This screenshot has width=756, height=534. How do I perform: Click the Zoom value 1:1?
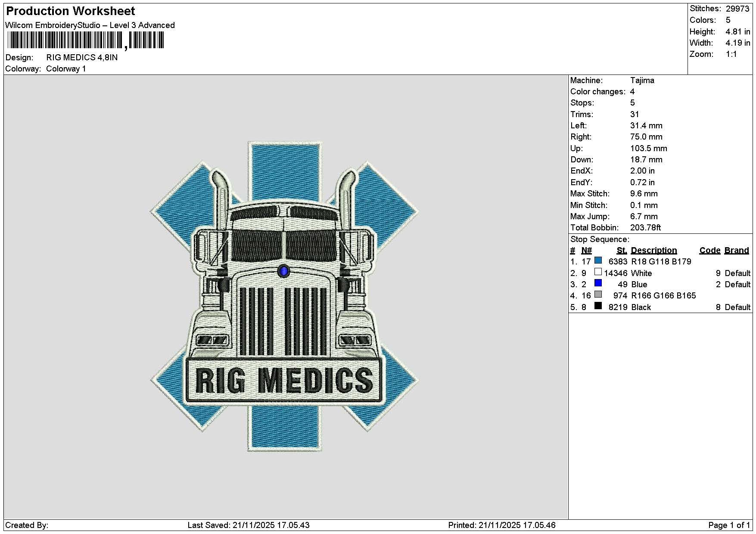[731, 54]
